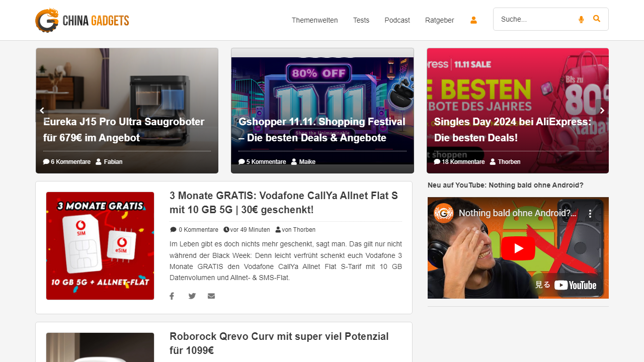Share Vodafone article via email icon
Viewport: 644px width, 362px height.
click(x=211, y=296)
